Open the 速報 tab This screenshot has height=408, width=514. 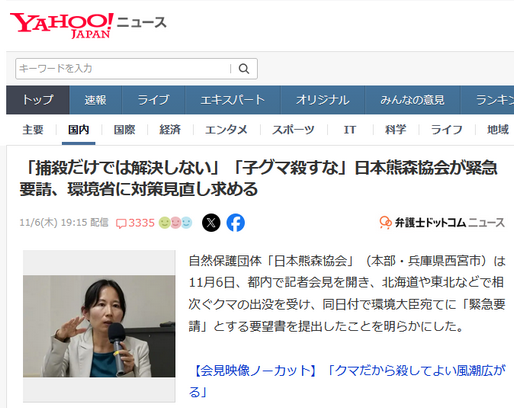click(95, 100)
